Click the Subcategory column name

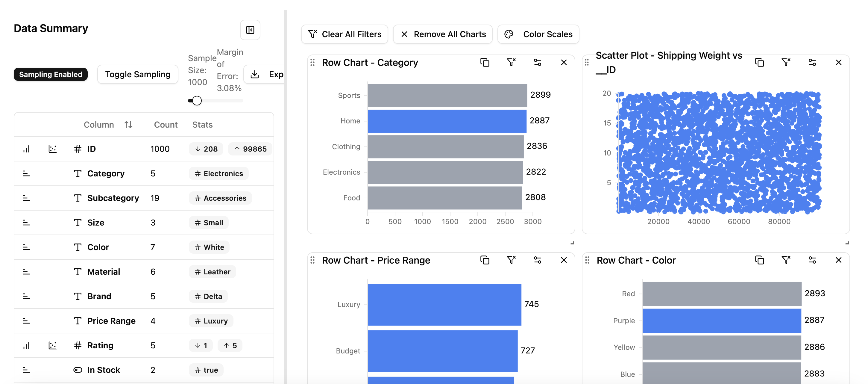[x=113, y=198]
